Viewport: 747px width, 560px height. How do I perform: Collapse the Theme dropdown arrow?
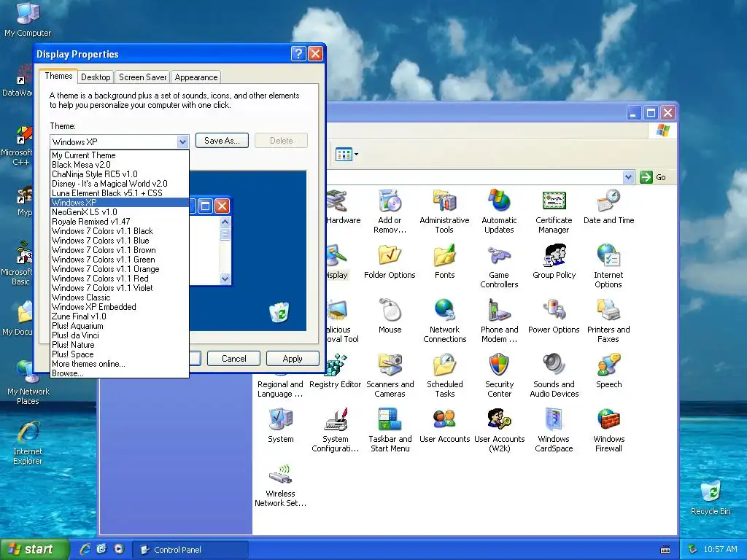click(182, 142)
